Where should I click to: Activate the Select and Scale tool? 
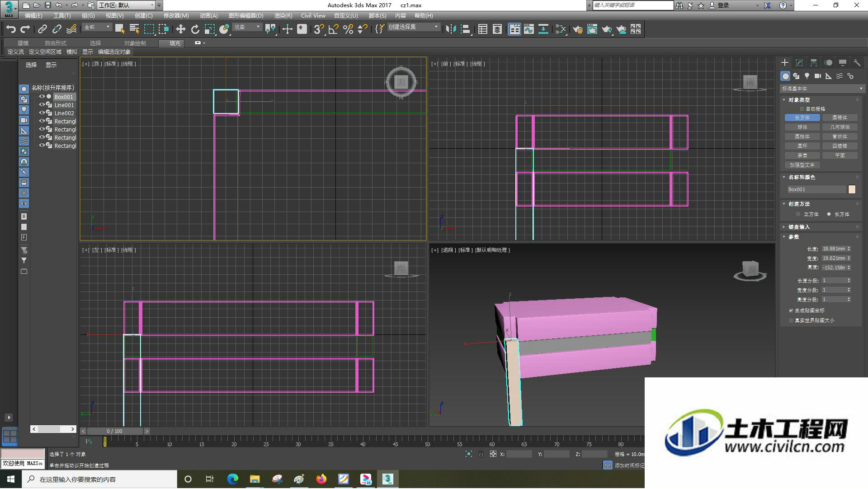point(209,29)
